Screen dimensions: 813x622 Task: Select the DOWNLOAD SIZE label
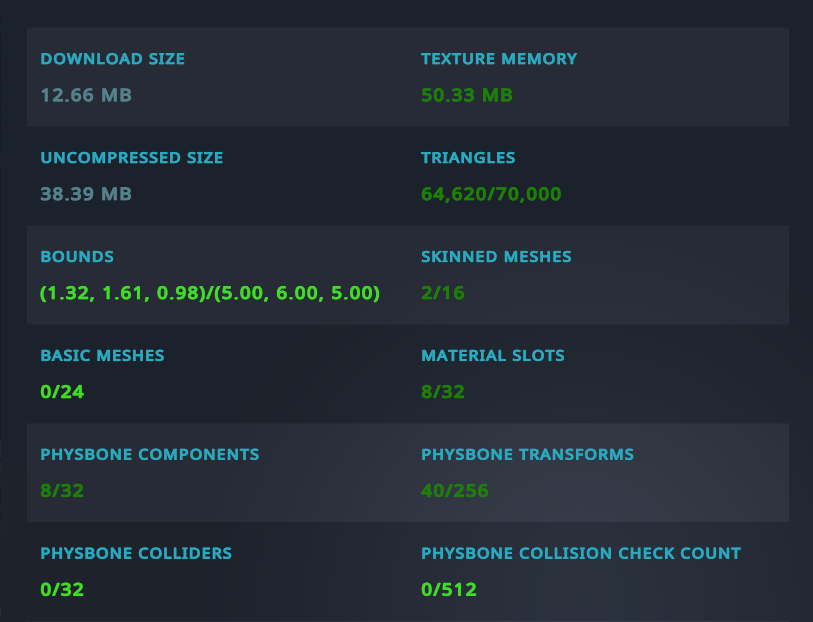[113, 59]
